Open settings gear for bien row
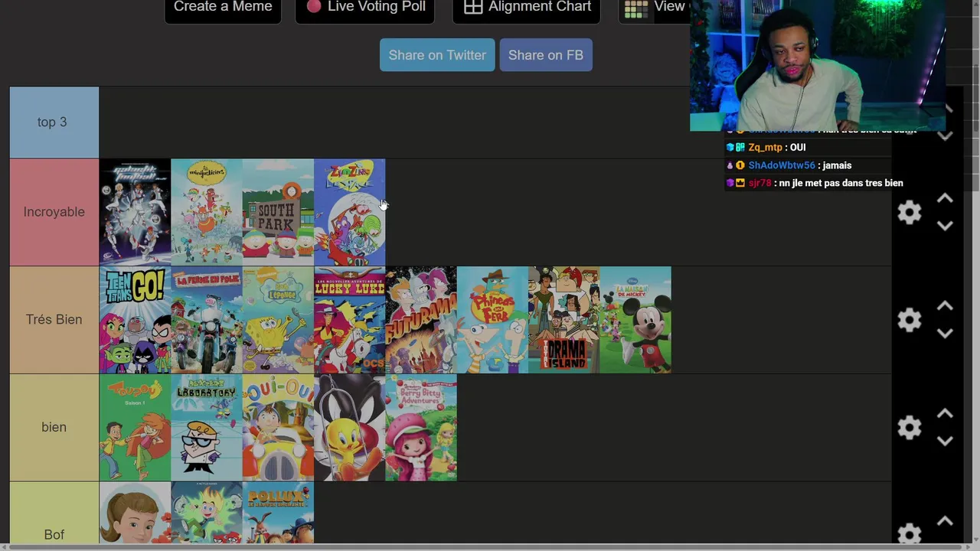Viewport: 980px width, 551px height. [910, 427]
